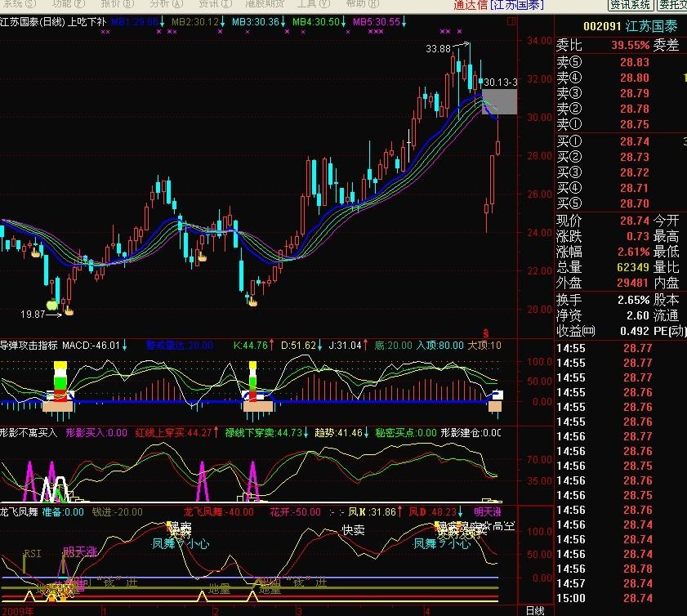
Task: Click the small window icon atop the price axis
Action: pos(511,21)
